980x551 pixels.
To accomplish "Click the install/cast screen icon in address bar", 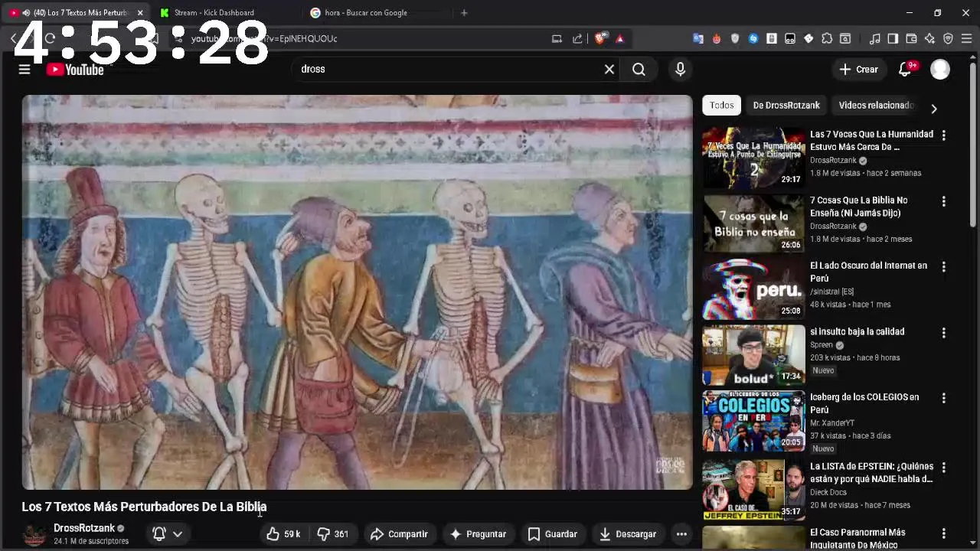I will pyautogui.click(x=557, y=39).
